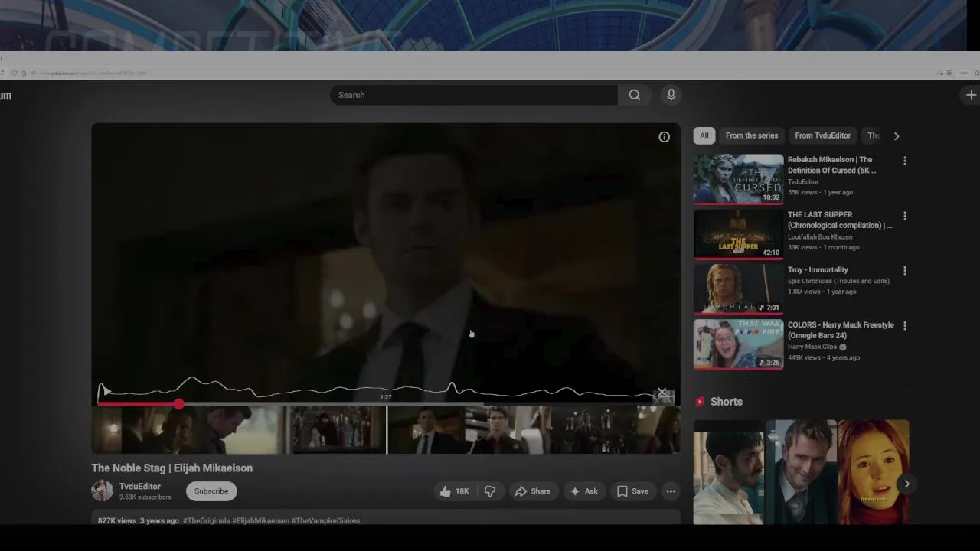The height and width of the screenshot is (551, 980).
Task: Click '827K views' text in description
Action: pyautogui.click(x=117, y=520)
